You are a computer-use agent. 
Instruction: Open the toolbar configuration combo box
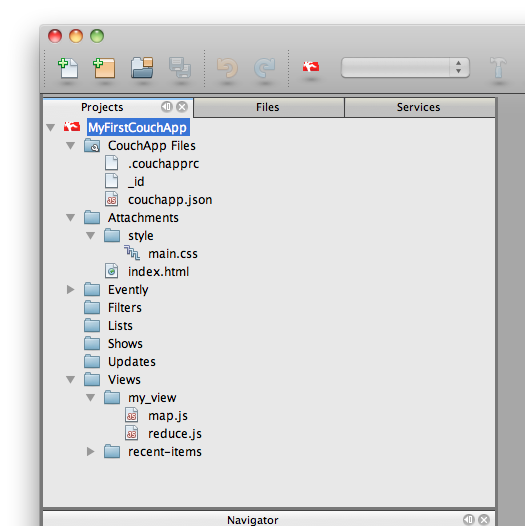click(405, 68)
